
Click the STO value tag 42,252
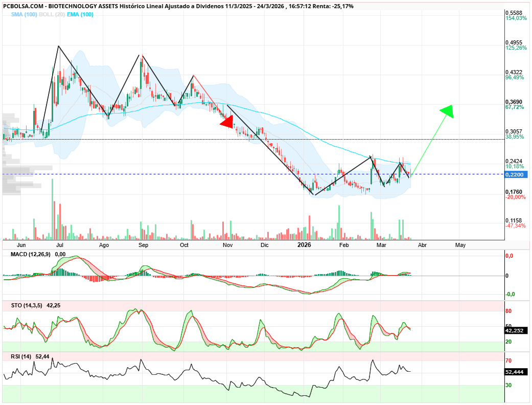click(x=515, y=330)
